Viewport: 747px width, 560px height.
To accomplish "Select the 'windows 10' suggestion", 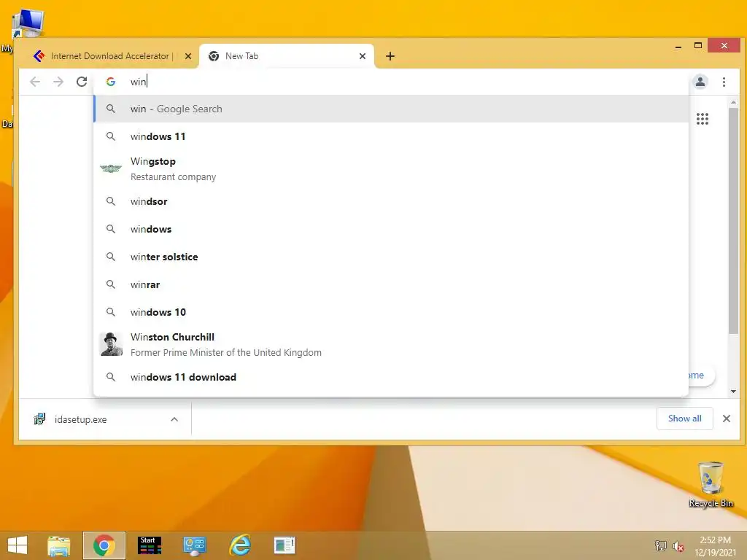I will pyautogui.click(x=391, y=312).
